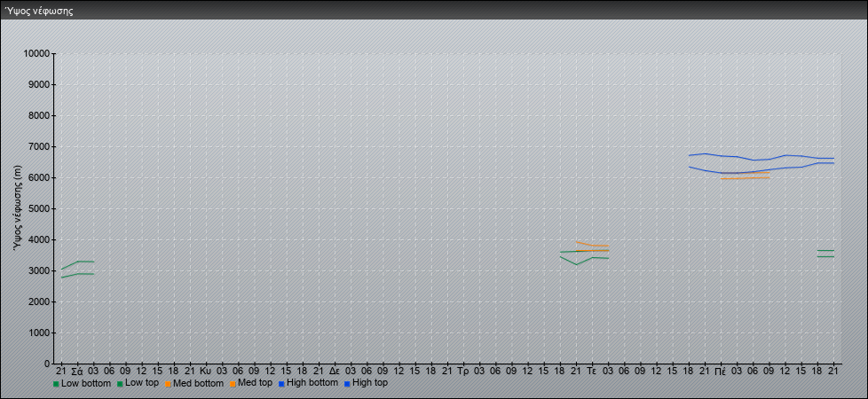Toggle the Med top legend entry

pyautogui.click(x=251, y=383)
